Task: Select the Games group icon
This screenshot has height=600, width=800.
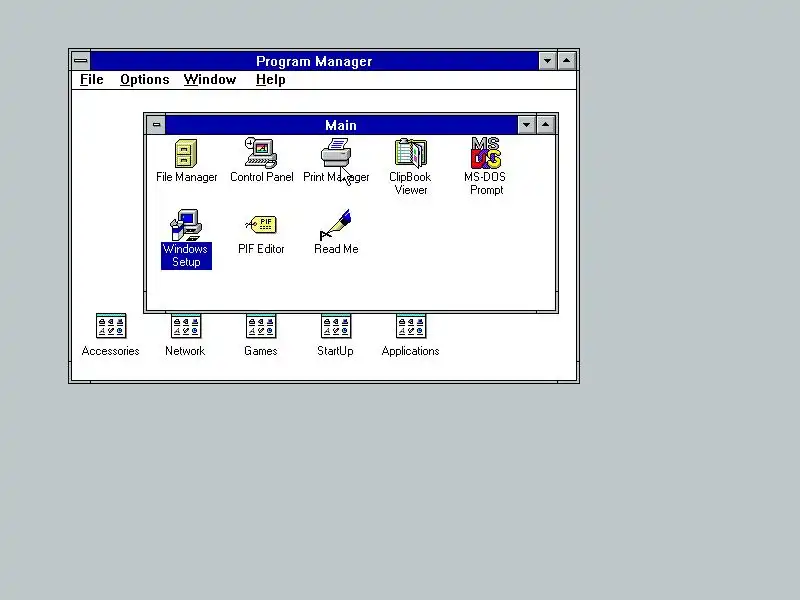Action: [x=261, y=326]
